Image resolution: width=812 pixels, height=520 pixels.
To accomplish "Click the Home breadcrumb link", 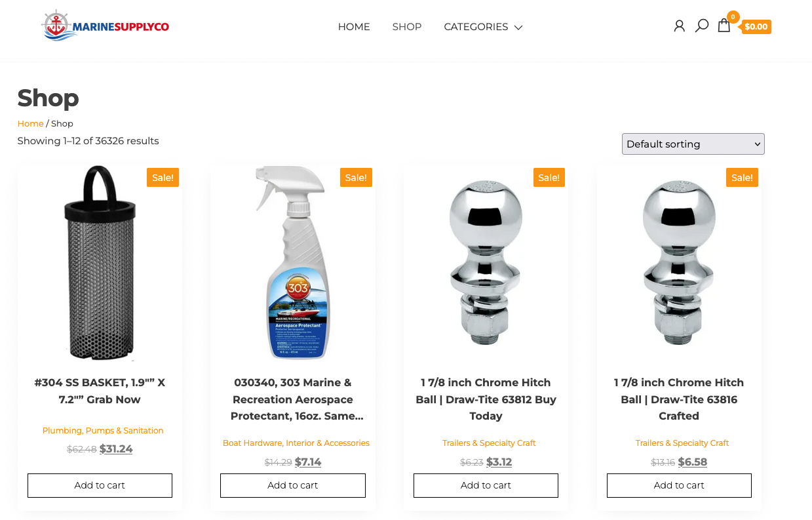I will [30, 123].
